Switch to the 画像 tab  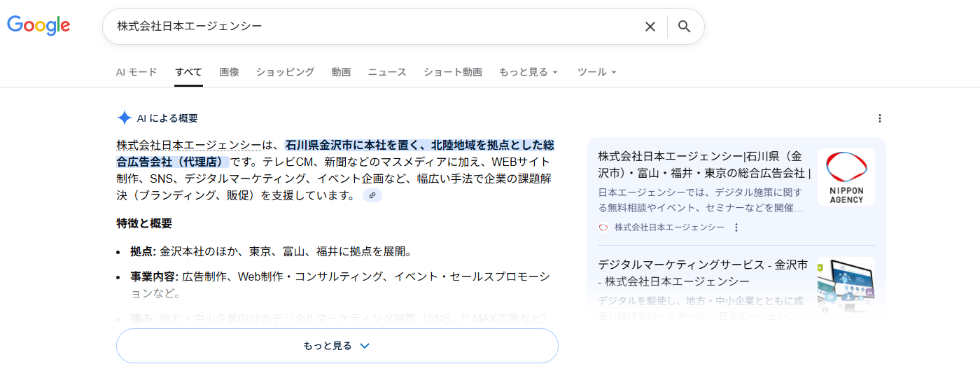click(229, 72)
